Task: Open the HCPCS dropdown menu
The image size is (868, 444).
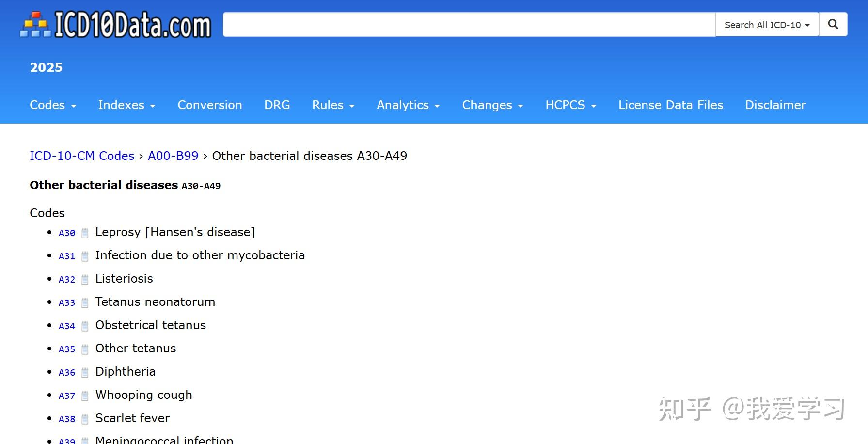Action: 570,105
